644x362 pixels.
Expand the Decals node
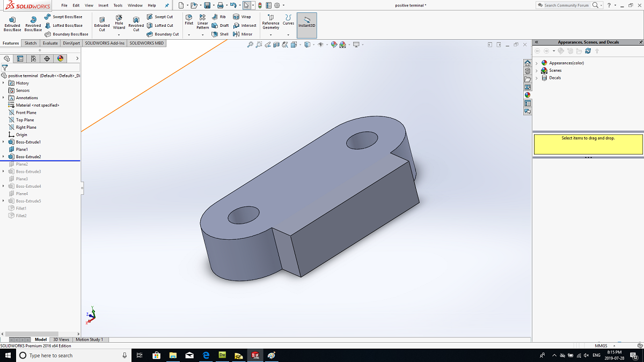[x=537, y=78]
